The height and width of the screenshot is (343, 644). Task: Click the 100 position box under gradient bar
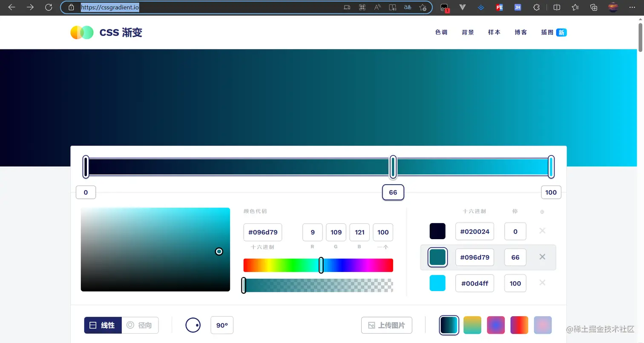(551, 192)
